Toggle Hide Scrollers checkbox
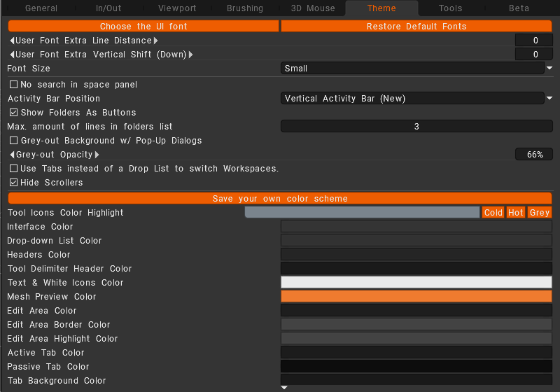Image resolution: width=560 pixels, height=392 pixels. pyautogui.click(x=13, y=183)
